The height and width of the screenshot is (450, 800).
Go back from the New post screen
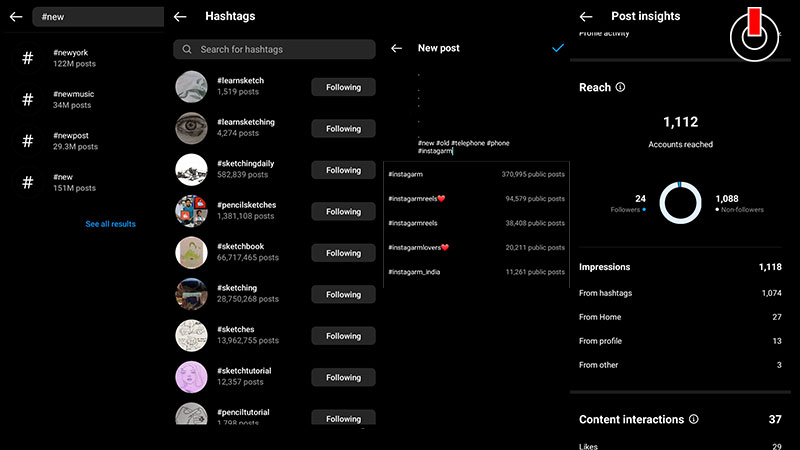[x=396, y=48]
